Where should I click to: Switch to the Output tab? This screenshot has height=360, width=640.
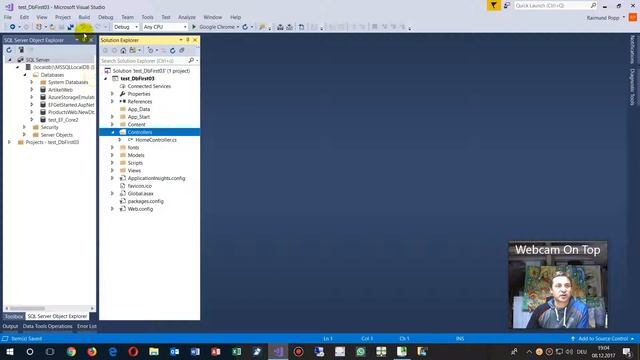point(10,326)
